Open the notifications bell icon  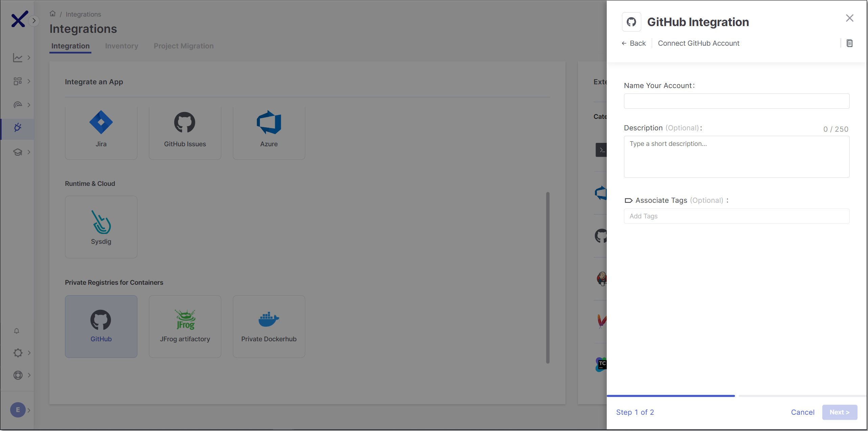tap(17, 331)
